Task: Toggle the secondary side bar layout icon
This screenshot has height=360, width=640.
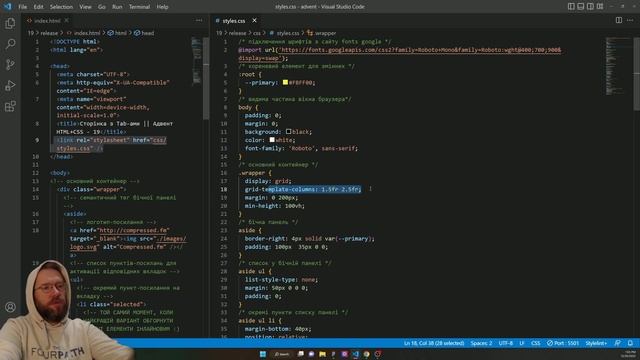Action: coord(590,7)
